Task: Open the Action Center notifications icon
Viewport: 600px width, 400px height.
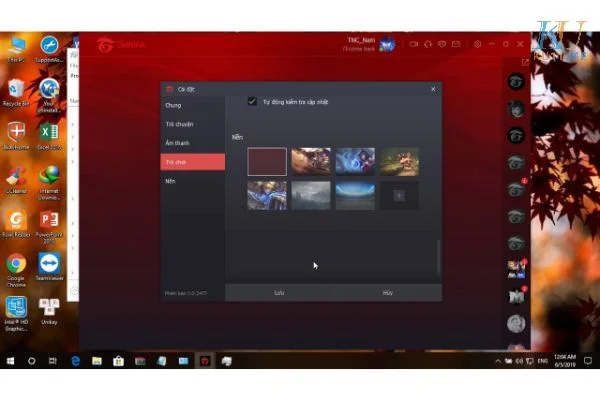Action: click(x=588, y=361)
